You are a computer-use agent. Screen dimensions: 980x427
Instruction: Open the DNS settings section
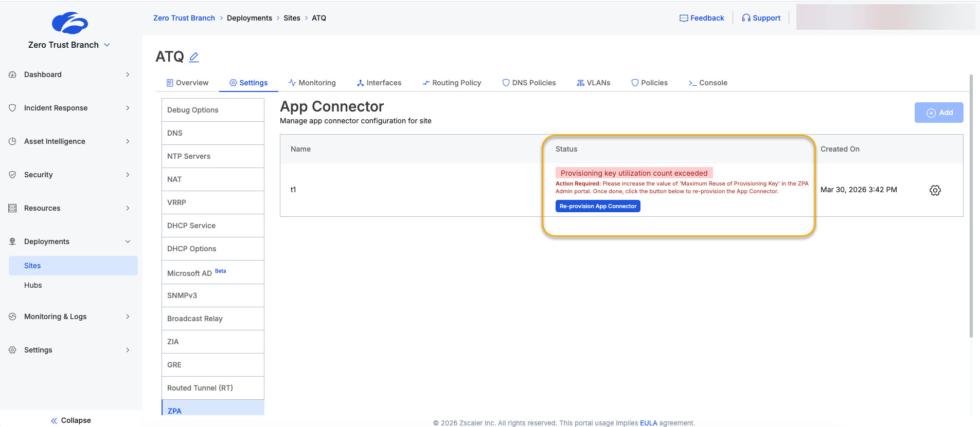(x=213, y=133)
